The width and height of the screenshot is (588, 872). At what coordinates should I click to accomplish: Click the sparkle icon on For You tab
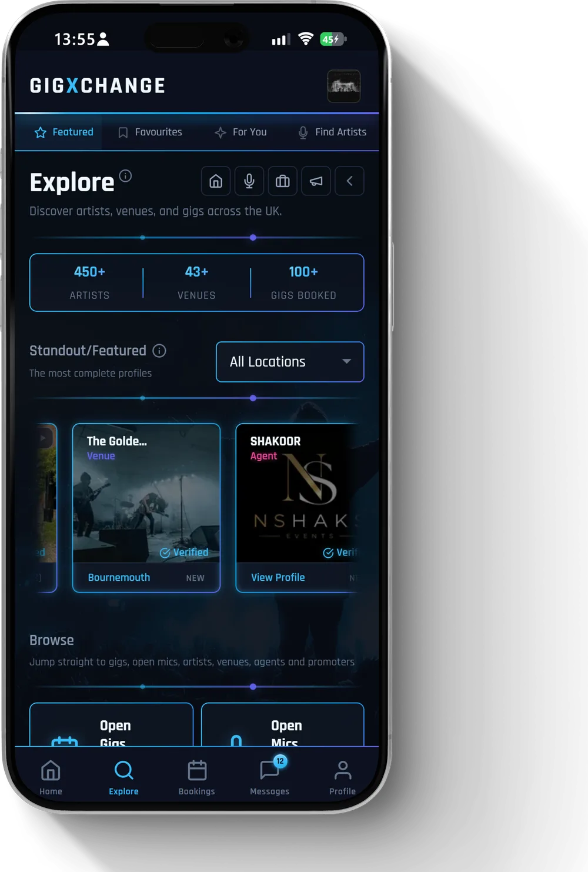220,132
